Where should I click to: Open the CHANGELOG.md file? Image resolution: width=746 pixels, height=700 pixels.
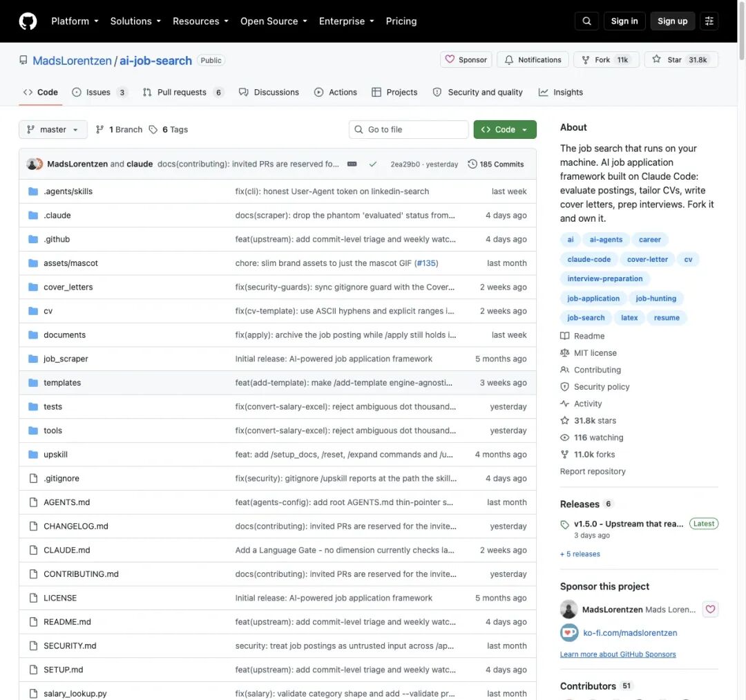point(76,527)
